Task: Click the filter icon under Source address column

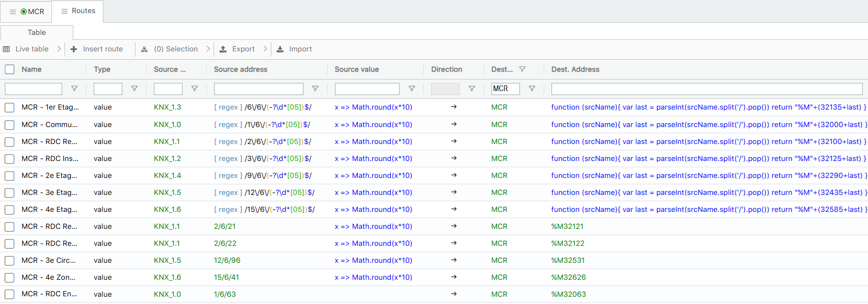Action: click(x=315, y=89)
